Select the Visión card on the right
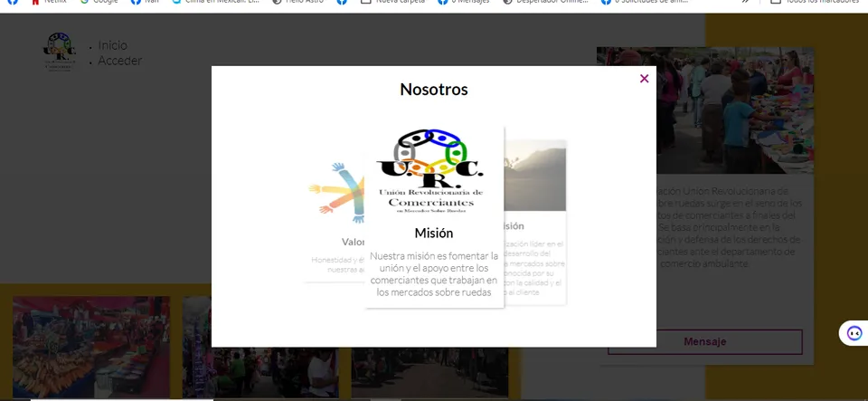Image resolution: width=868 pixels, height=401 pixels. point(534,222)
